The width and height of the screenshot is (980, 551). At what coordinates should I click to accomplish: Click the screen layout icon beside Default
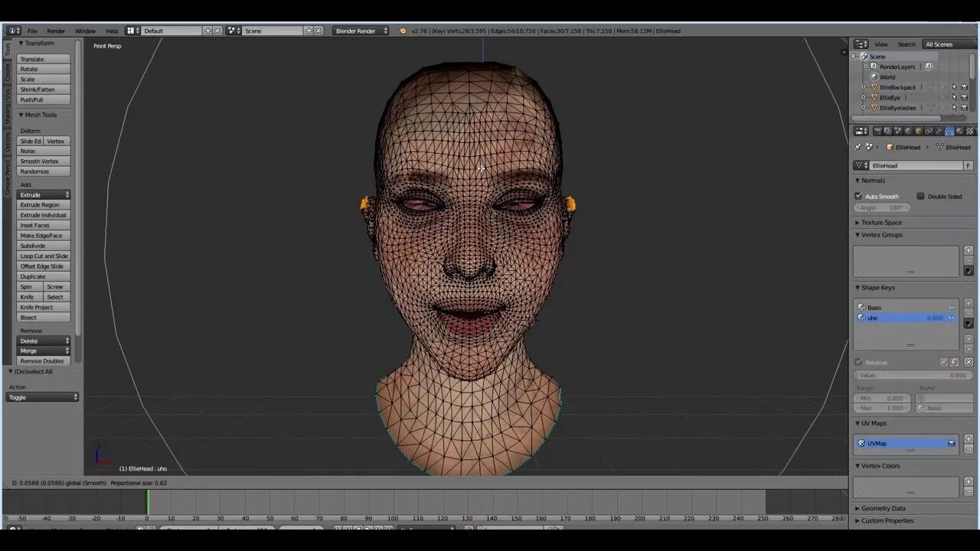[132, 31]
